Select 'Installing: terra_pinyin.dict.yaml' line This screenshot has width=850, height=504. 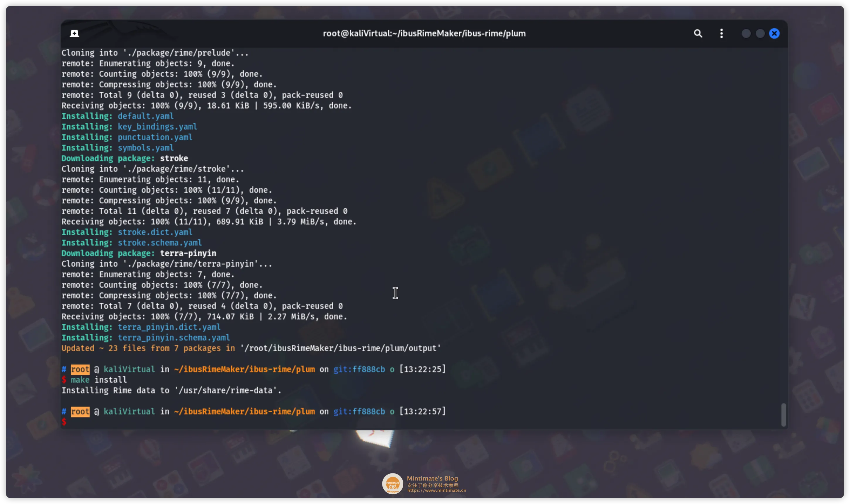click(x=141, y=327)
